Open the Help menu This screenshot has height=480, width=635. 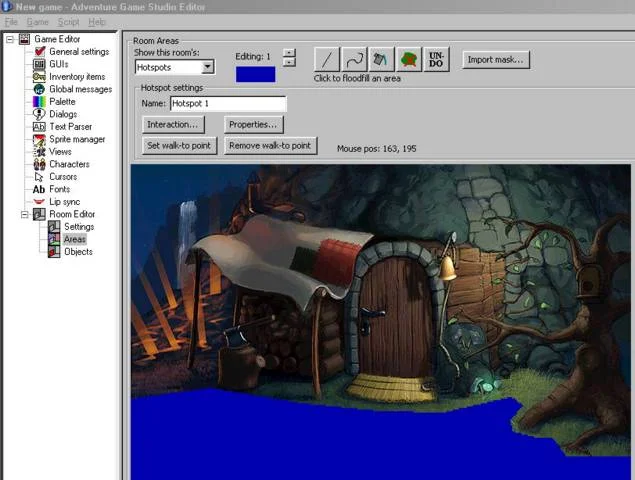pyautogui.click(x=97, y=22)
